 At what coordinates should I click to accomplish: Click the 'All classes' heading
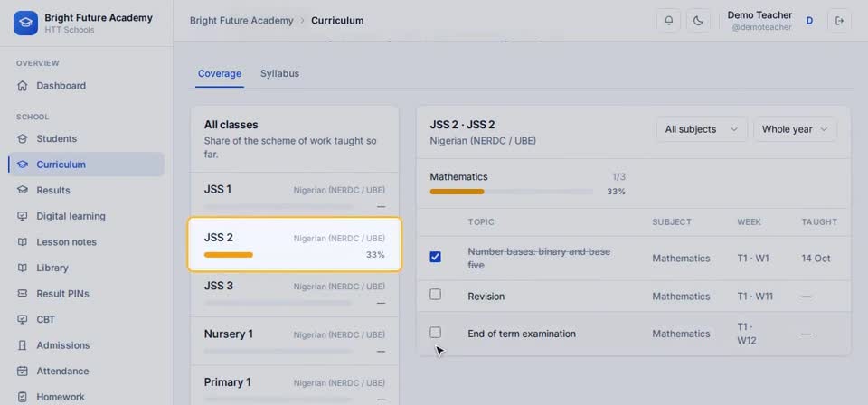231,125
